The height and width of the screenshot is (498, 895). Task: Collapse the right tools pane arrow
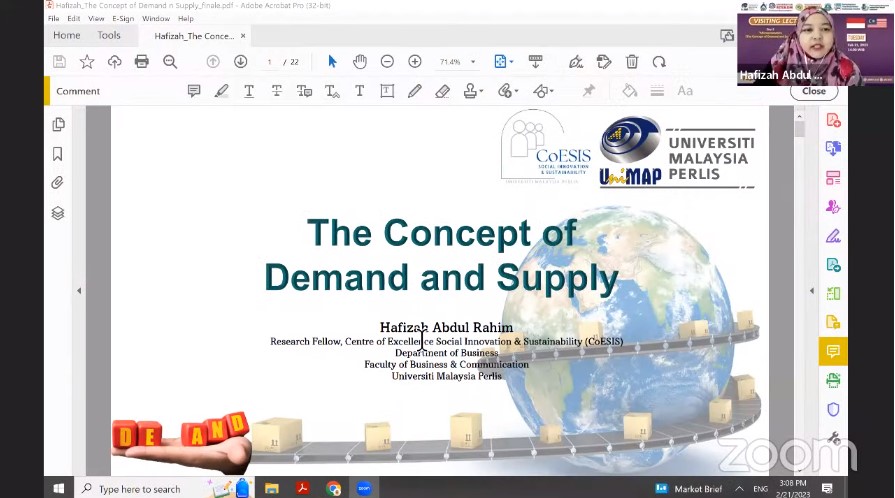(x=812, y=291)
